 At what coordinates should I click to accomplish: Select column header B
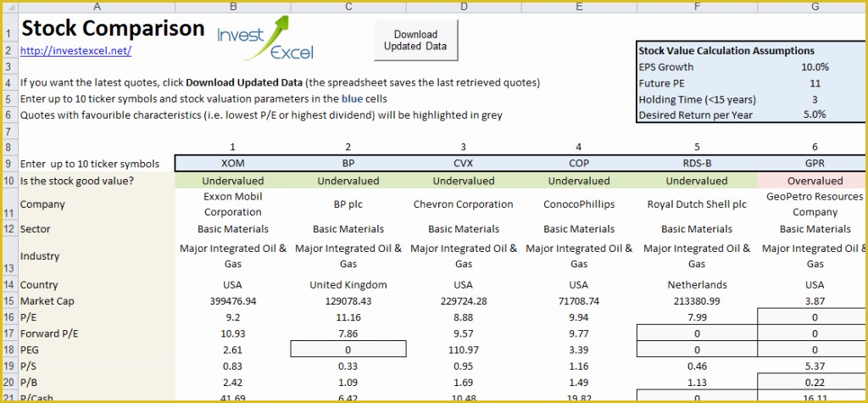[233, 7]
